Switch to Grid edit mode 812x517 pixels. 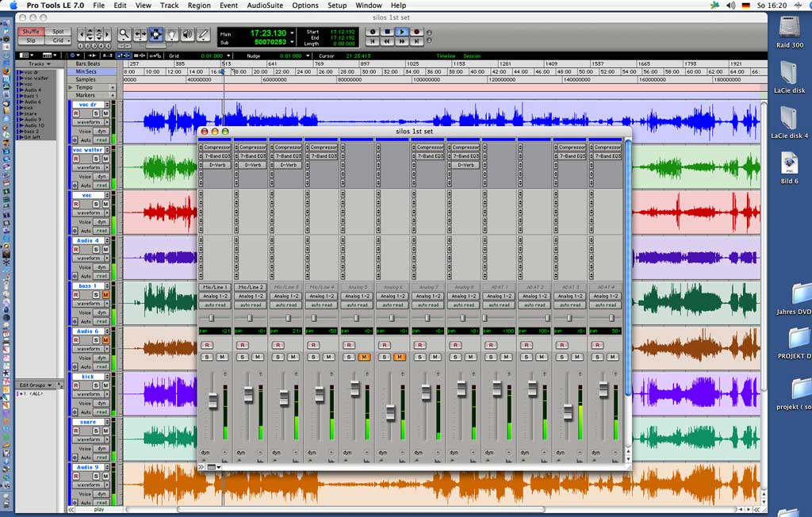(x=58, y=40)
